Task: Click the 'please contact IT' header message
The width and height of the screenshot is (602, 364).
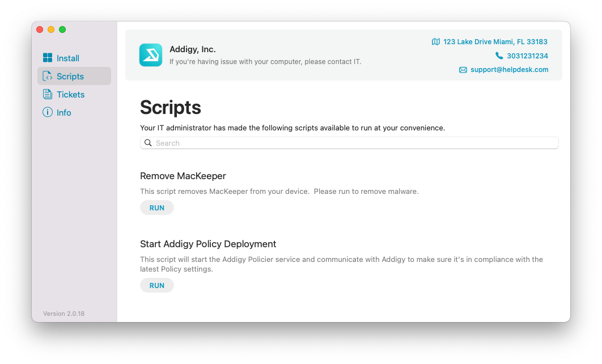Action: 265,61
